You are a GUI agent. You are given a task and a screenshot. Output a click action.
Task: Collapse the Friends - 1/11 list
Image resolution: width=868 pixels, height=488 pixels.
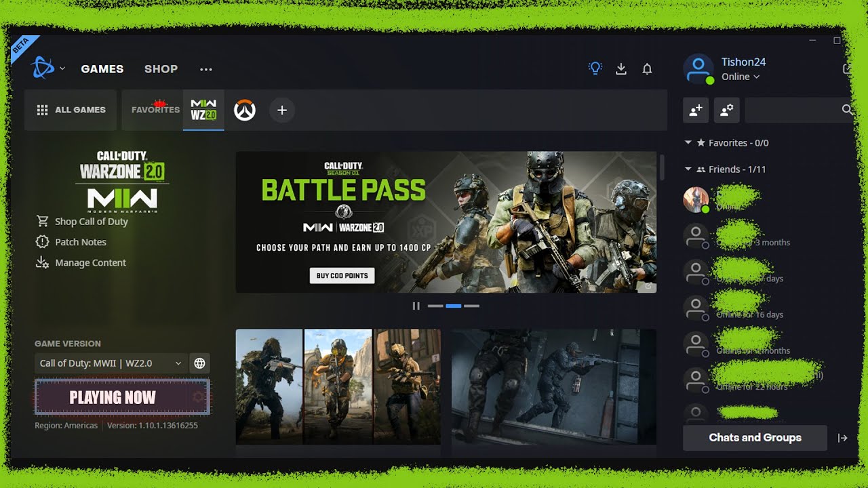(688, 169)
